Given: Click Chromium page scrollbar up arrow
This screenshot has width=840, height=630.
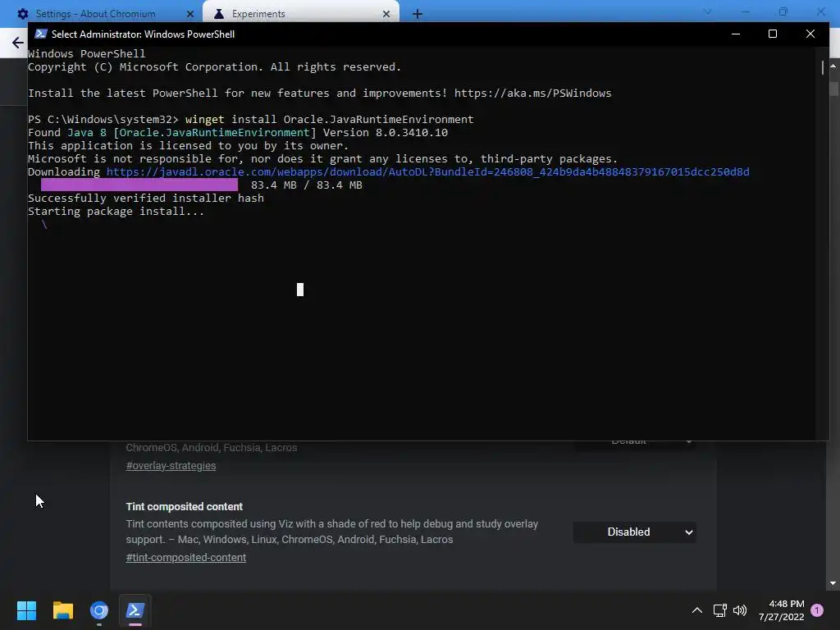Looking at the screenshot, I should point(833,66).
